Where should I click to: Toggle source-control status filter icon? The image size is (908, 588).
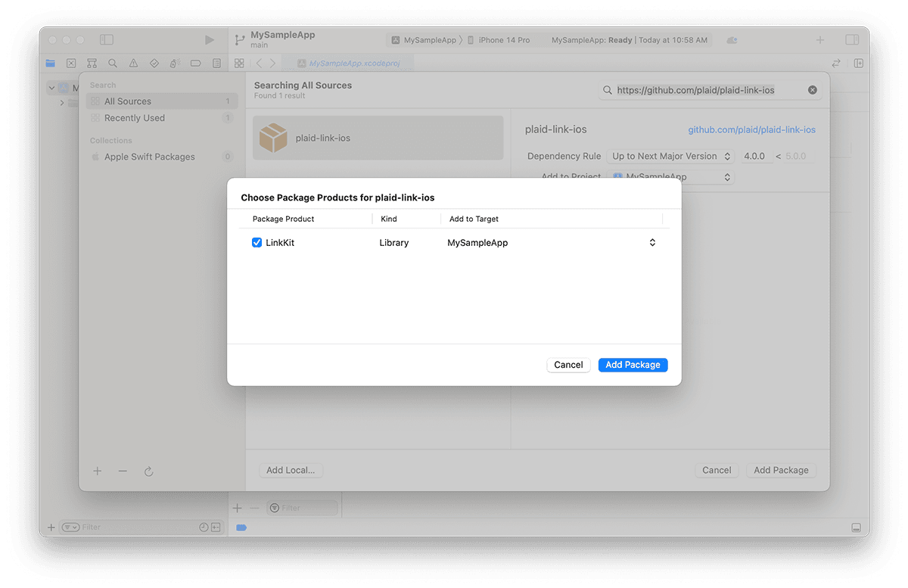[216, 527]
